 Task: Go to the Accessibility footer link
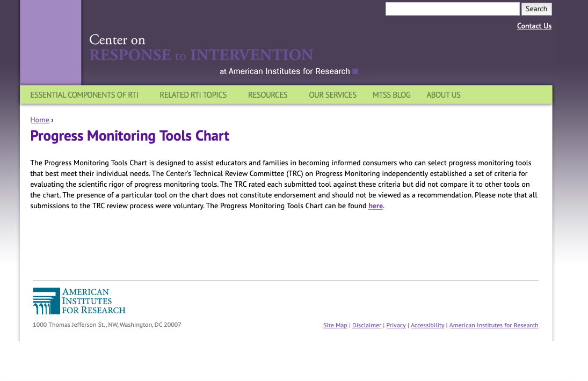(x=427, y=325)
